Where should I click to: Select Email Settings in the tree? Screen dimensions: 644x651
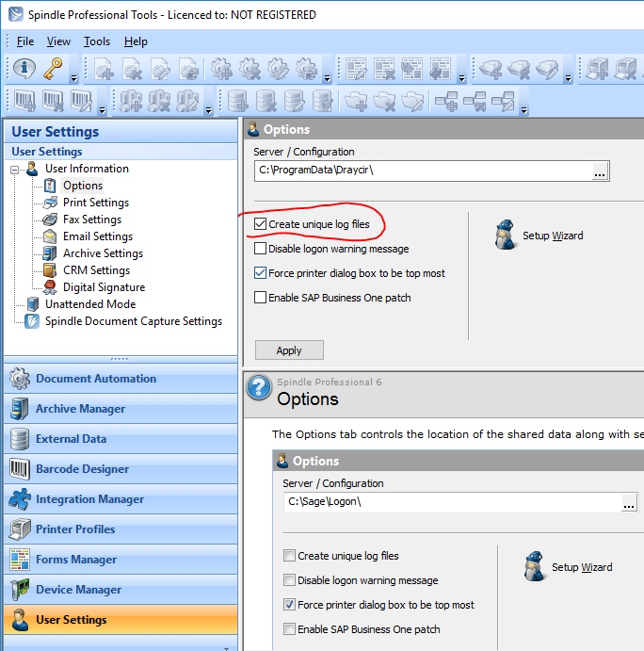(x=98, y=236)
